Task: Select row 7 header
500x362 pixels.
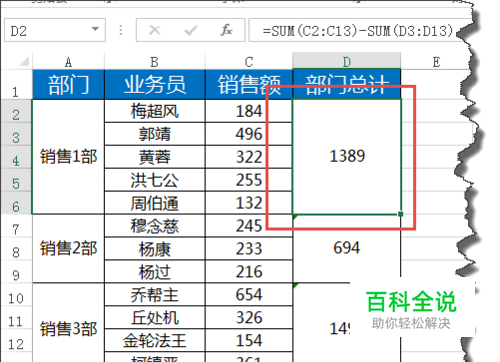Action: [16, 226]
